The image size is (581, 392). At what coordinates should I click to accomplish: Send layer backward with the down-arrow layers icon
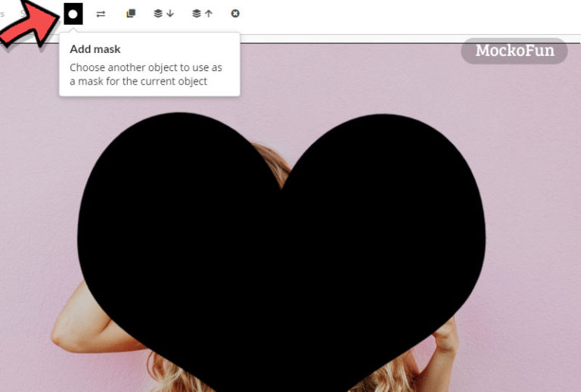[x=163, y=14]
